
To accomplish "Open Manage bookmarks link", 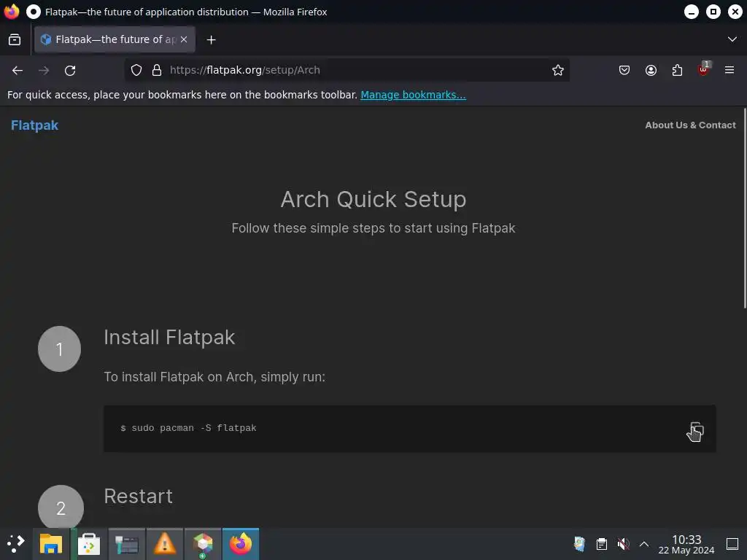I will point(413,95).
